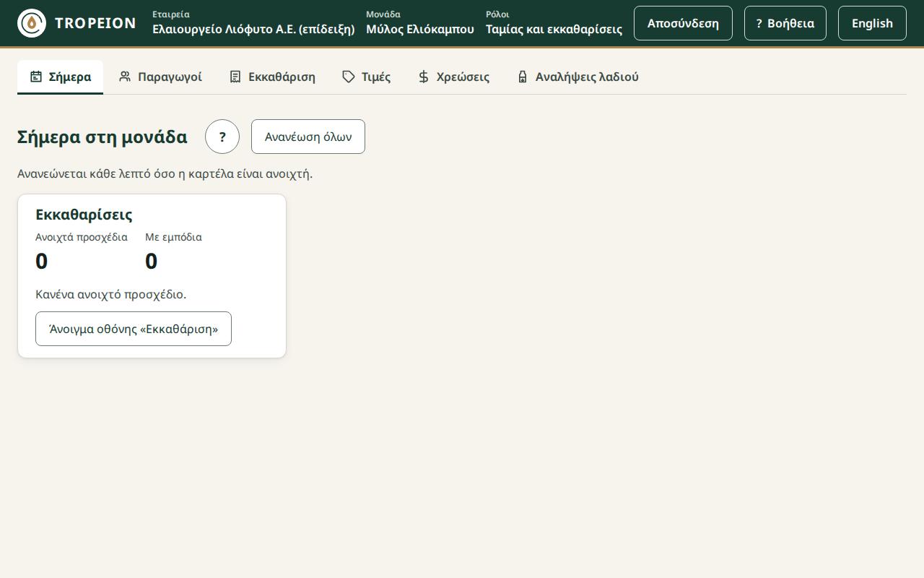Click the Σήμερα στη μονάδα heading
This screenshot has height=578, width=924.
tap(103, 137)
